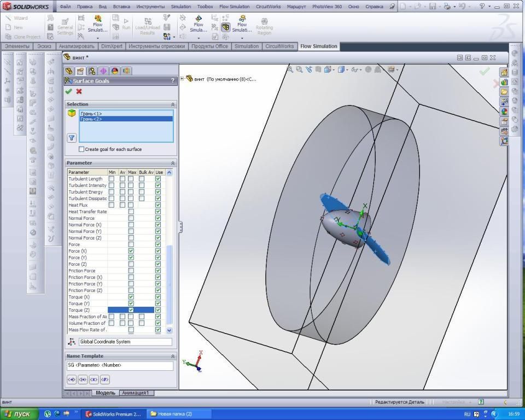Open the Вставка menu

pyautogui.click(x=121, y=7)
